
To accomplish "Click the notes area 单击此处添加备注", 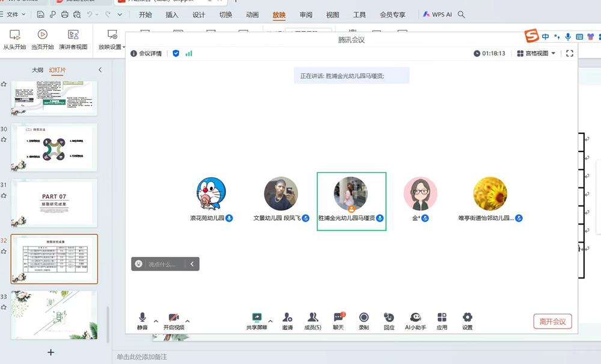I will tap(142, 357).
